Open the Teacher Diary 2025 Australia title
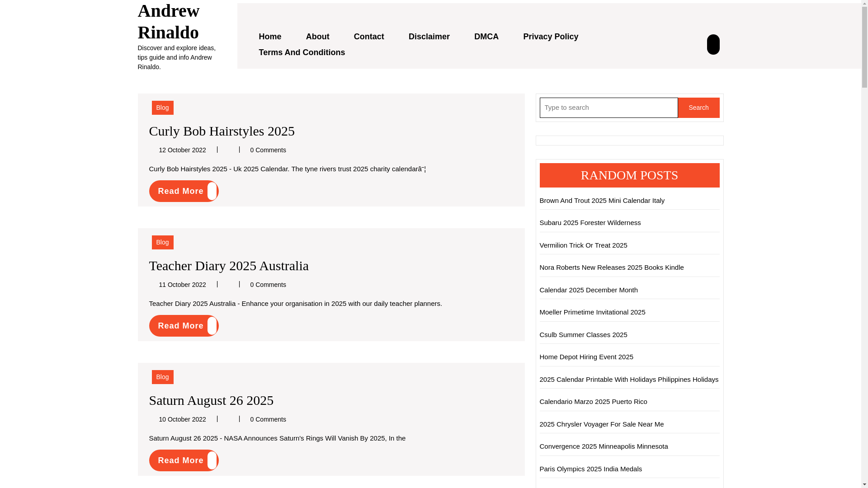This screenshot has height=488, width=868. (229, 266)
